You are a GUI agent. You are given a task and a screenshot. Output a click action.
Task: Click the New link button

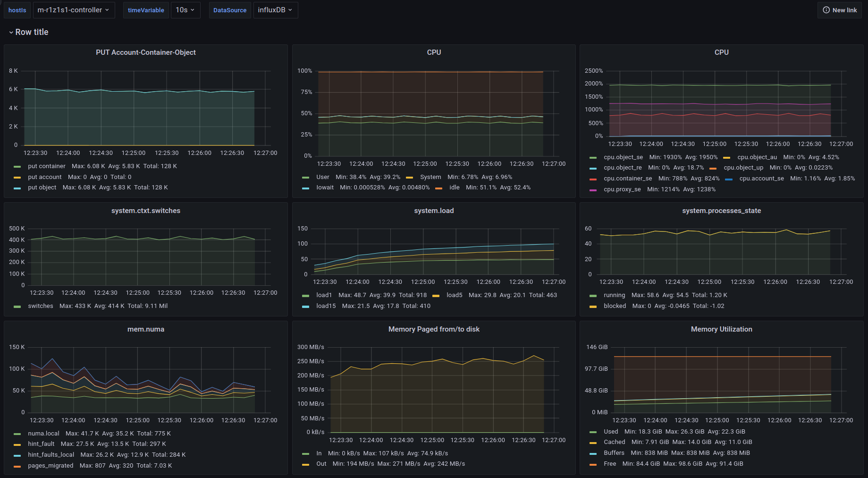(x=840, y=10)
